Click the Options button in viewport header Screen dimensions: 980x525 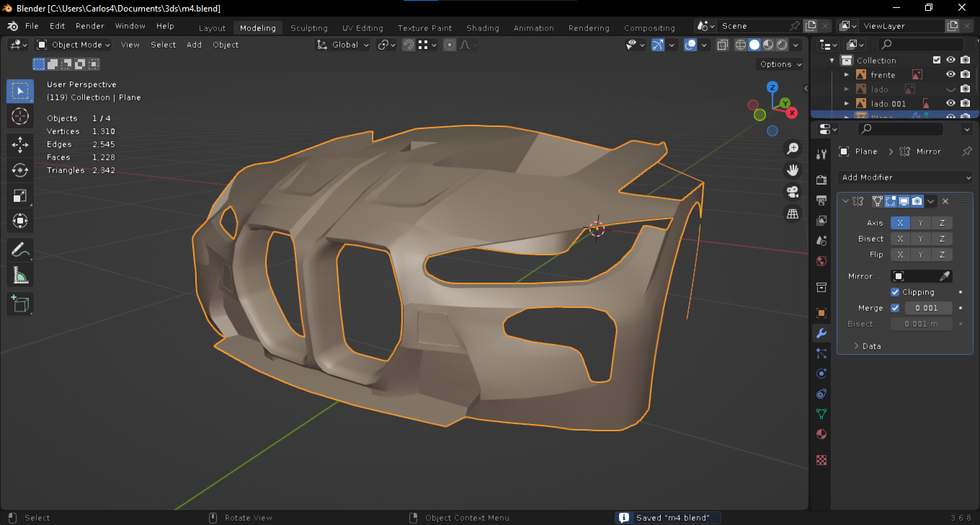[780, 64]
